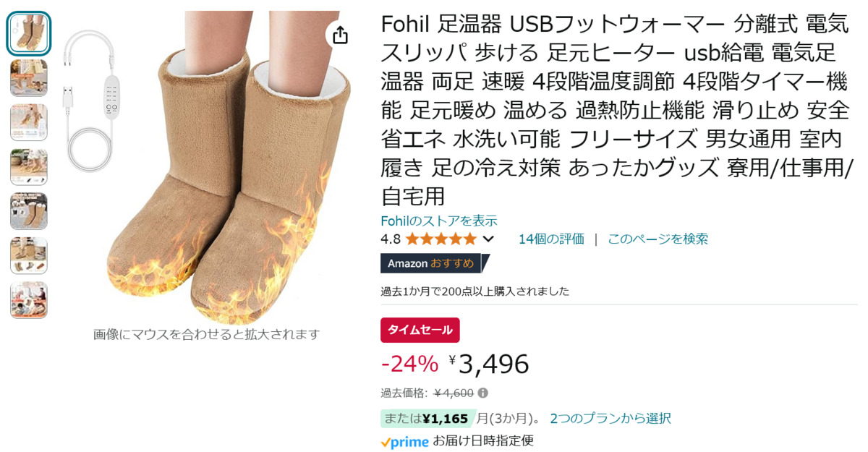The image size is (868, 452).
Task: Select the third product thumbnail
Action: coord(29,122)
